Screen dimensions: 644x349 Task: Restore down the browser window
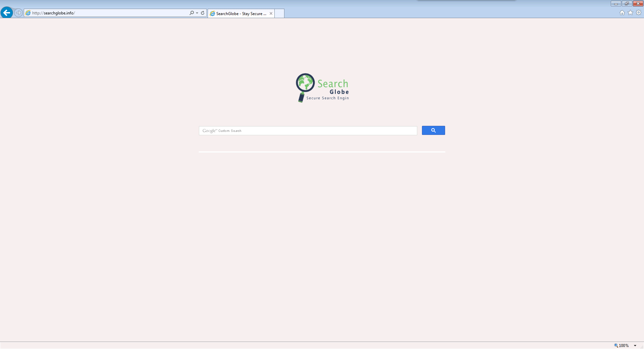click(x=627, y=4)
